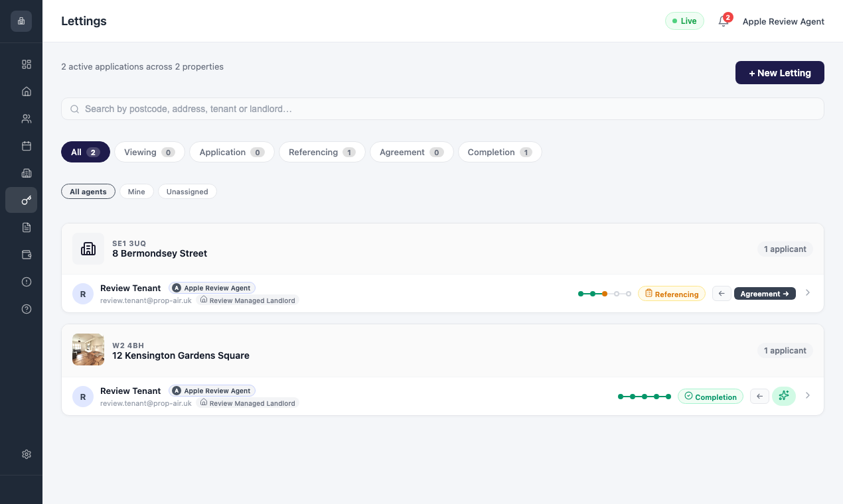Open the settings gear in sidebar
This screenshot has height=504, width=843.
[x=27, y=454]
